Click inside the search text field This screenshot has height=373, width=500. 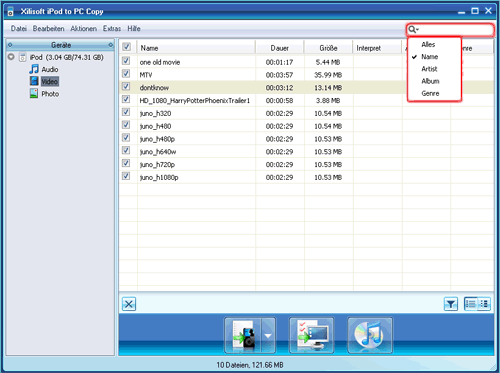[x=455, y=30]
